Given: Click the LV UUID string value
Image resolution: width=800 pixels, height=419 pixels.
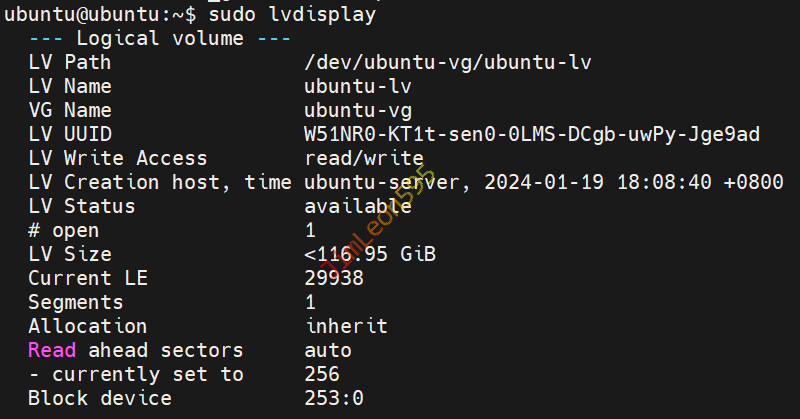Looking at the screenshot, I should click(532, 135).
